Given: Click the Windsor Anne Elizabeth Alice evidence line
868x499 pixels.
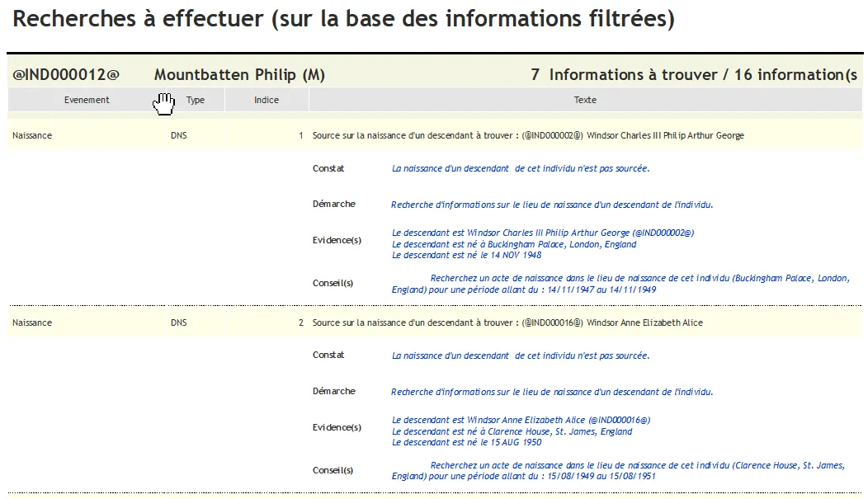Looking at the screenshot, I should pos(520,420).
